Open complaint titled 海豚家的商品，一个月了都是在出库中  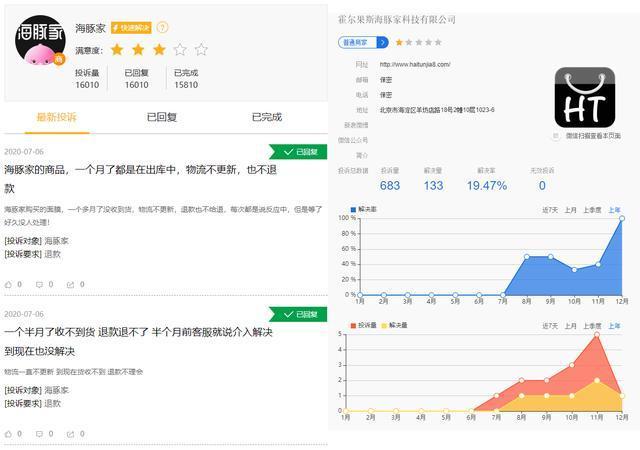click(x=141, y=179)
